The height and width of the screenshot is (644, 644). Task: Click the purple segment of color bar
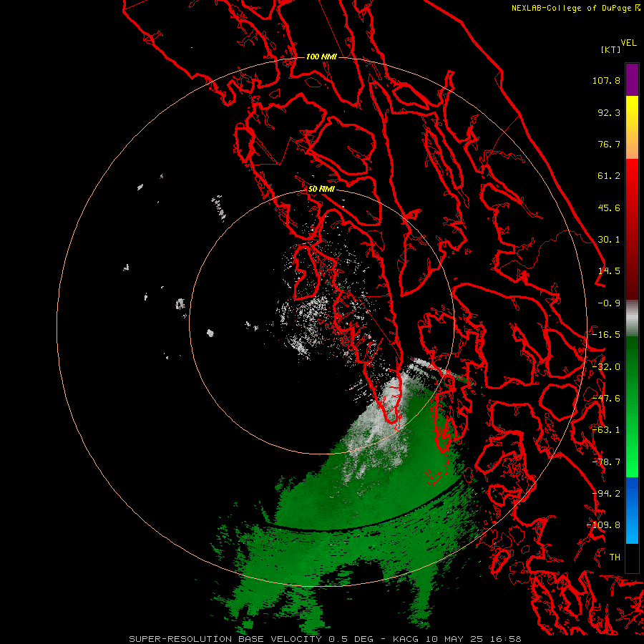(632, 80)
